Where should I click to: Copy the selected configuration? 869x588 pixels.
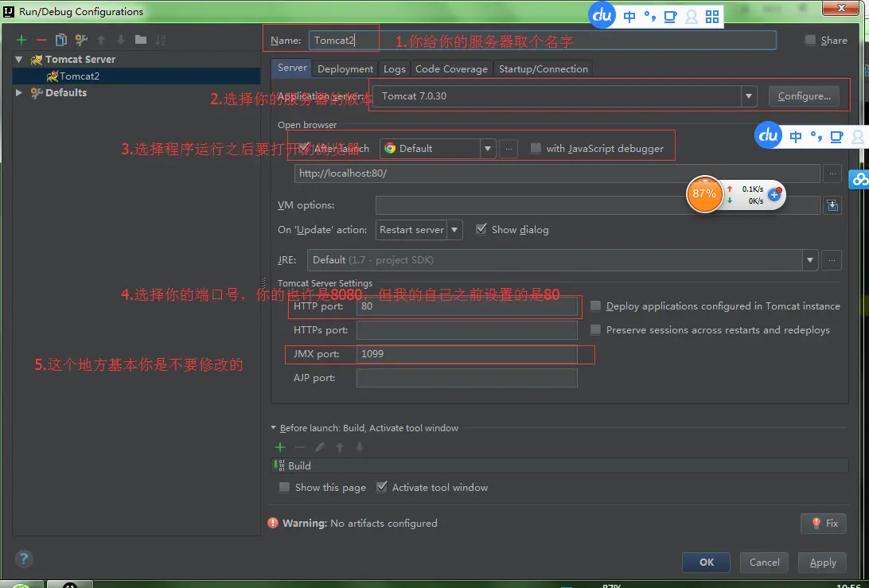[x=61, y=40]
